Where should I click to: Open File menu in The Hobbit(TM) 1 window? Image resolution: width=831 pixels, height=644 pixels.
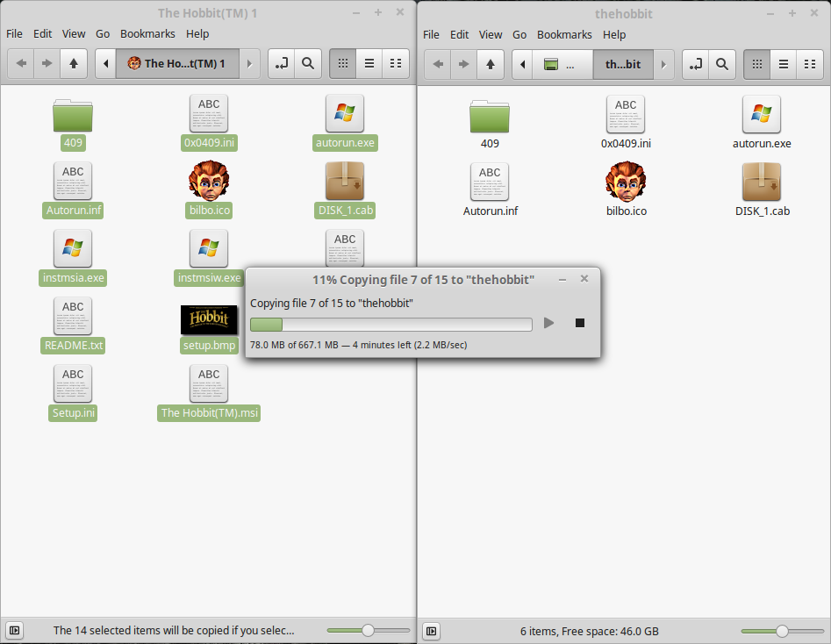pyautogui.click(x=14, y=34)
